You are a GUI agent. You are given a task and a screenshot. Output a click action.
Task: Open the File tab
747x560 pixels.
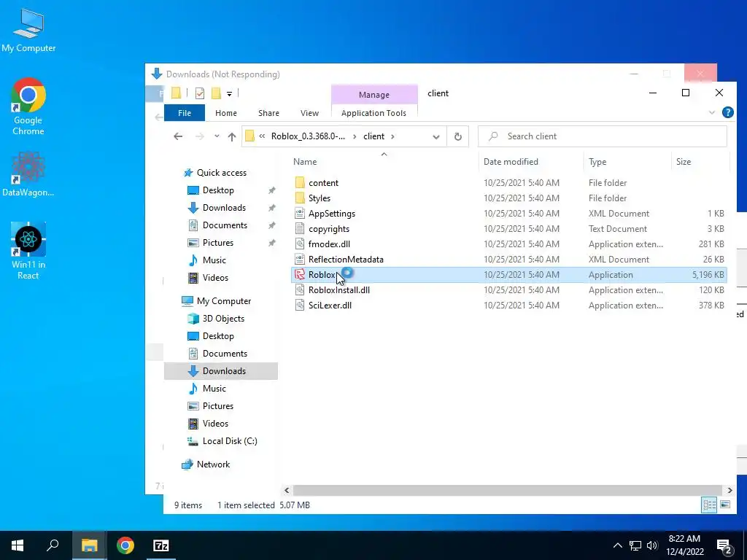click(185, 113)
